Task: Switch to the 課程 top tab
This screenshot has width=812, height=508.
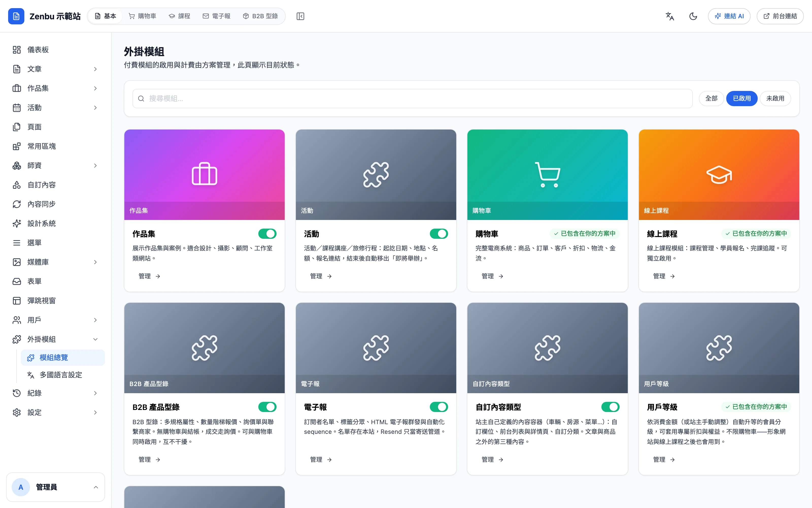Action: [179, 16]
